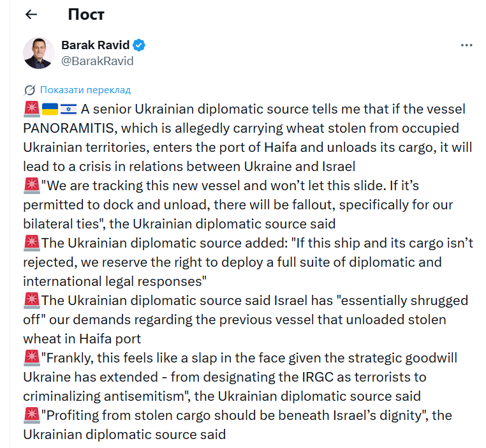Click the blue verified badge next to Barak Ravid
This screenshot has height=448, width=486.
click(x=139, y=45)
